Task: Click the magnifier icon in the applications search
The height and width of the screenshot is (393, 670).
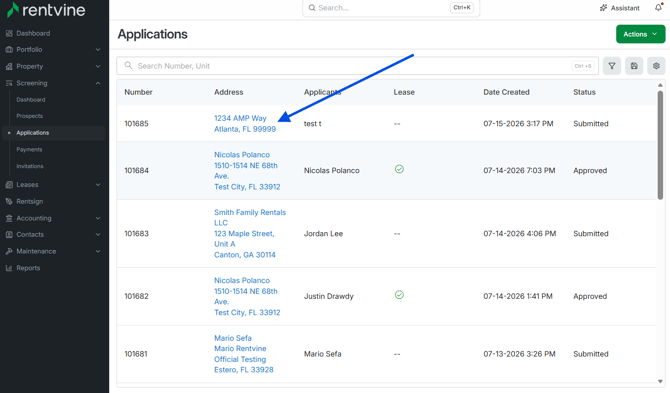Action: (128, 65)
